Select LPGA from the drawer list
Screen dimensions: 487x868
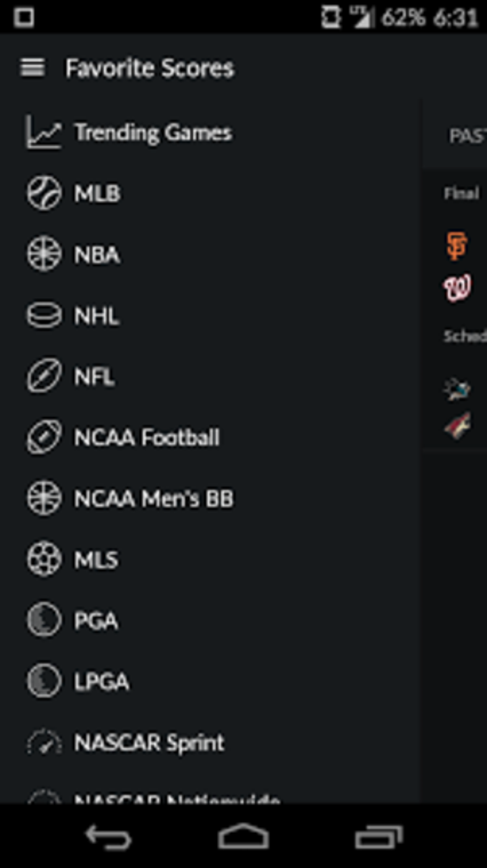[101, 681]
